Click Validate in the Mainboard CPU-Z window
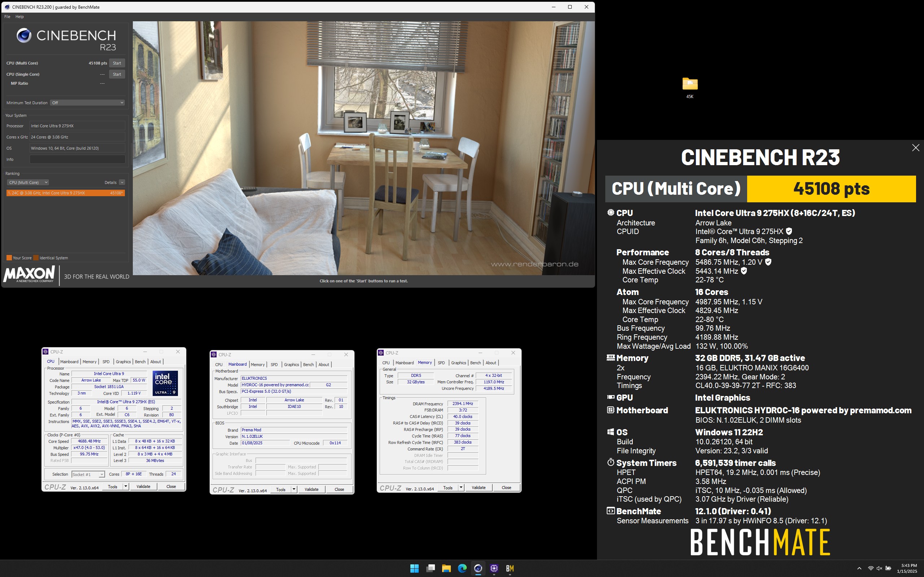This screenshot has height=577, width=924. (x=311, y=489)
